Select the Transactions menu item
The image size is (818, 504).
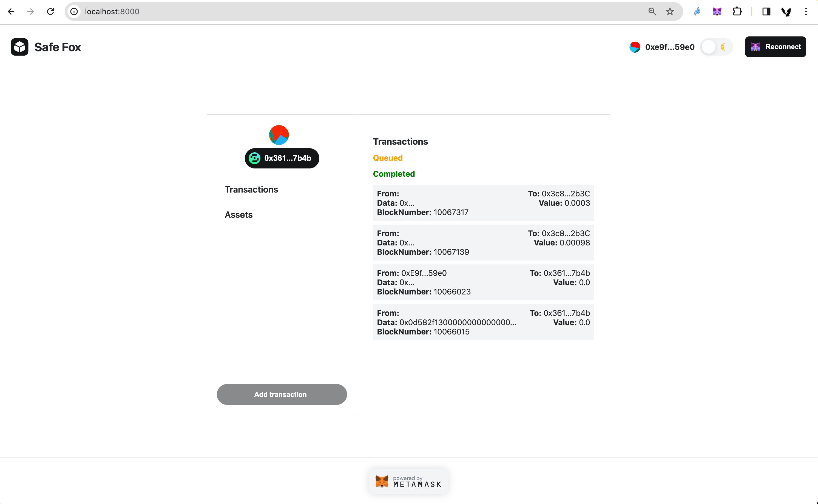coord(251,189)
